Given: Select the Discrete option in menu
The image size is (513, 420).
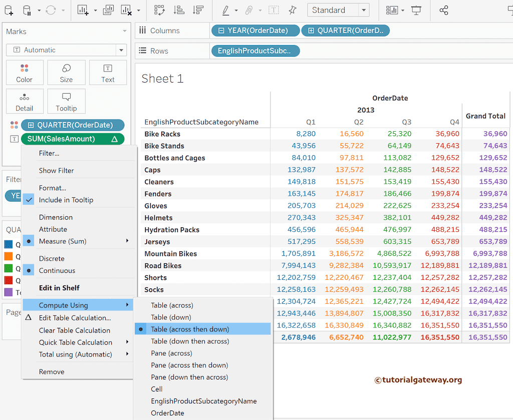Looking at the screenshot, I should coord(52,258).
